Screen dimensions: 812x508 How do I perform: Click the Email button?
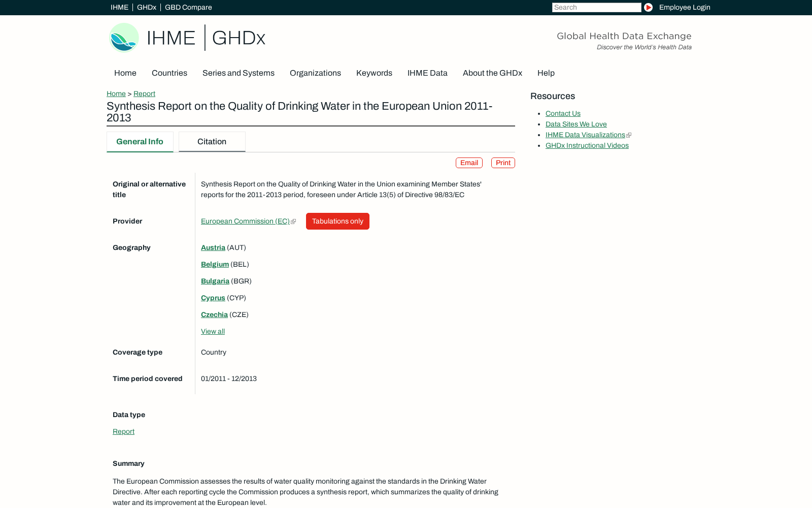(469, 163)
